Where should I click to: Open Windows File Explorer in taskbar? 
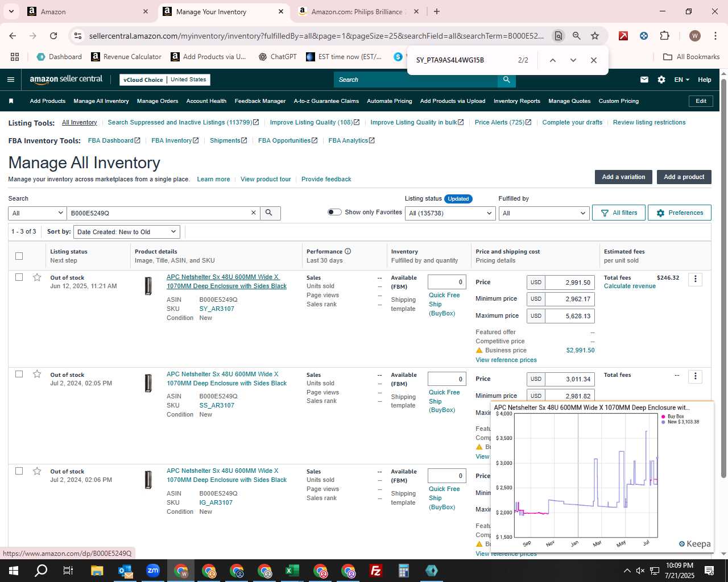pos(97,571)
